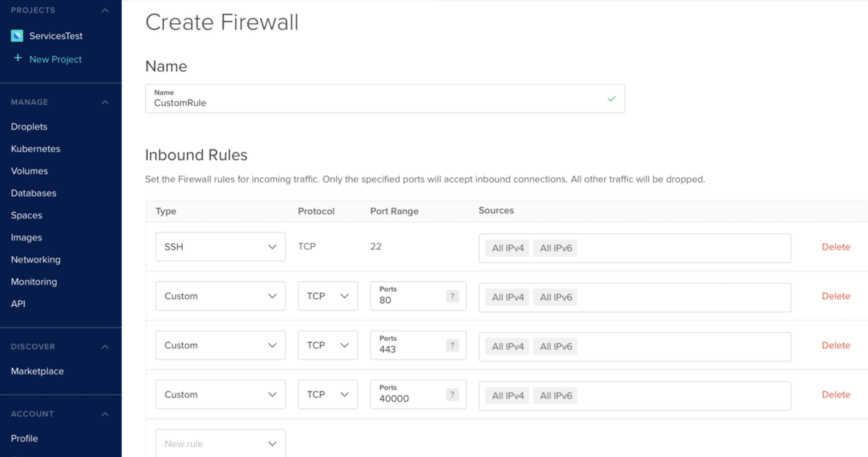Click the firewall Name input field
868x457 pixels.
pyautogui.click(x=385, y=99)
